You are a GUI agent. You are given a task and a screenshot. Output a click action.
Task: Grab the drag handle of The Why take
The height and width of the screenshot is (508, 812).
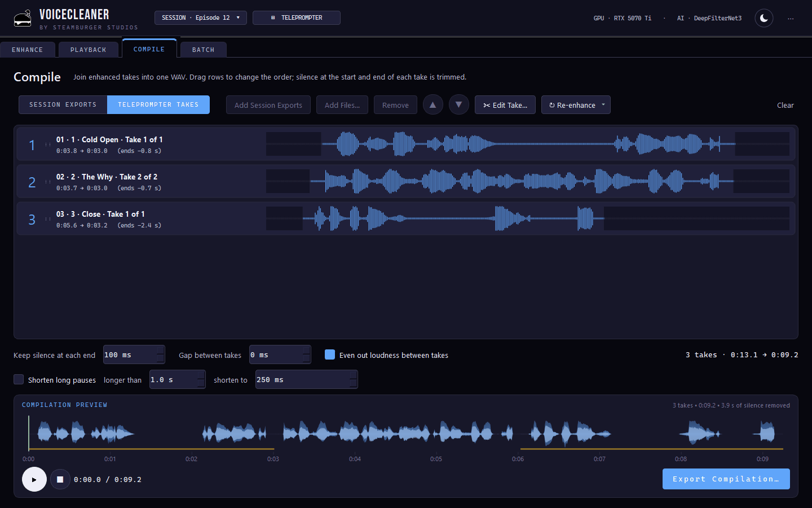(48, 182)
